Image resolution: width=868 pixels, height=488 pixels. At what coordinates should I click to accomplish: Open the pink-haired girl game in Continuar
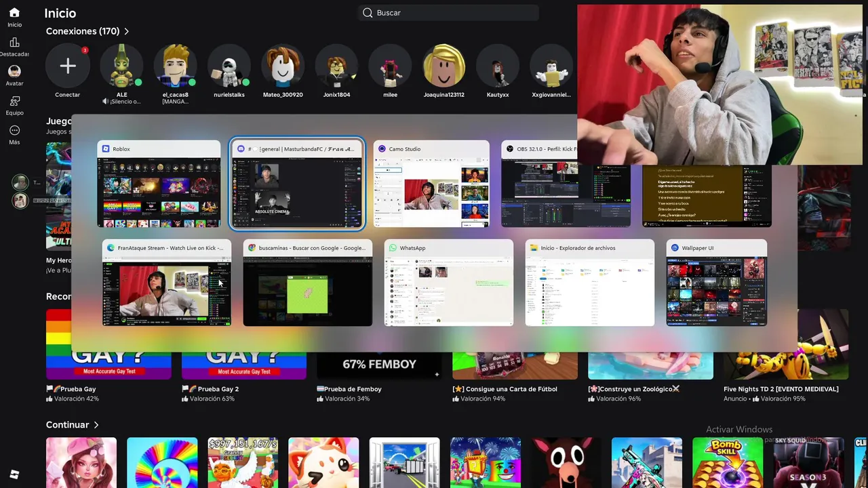click(x=81, y=462)
